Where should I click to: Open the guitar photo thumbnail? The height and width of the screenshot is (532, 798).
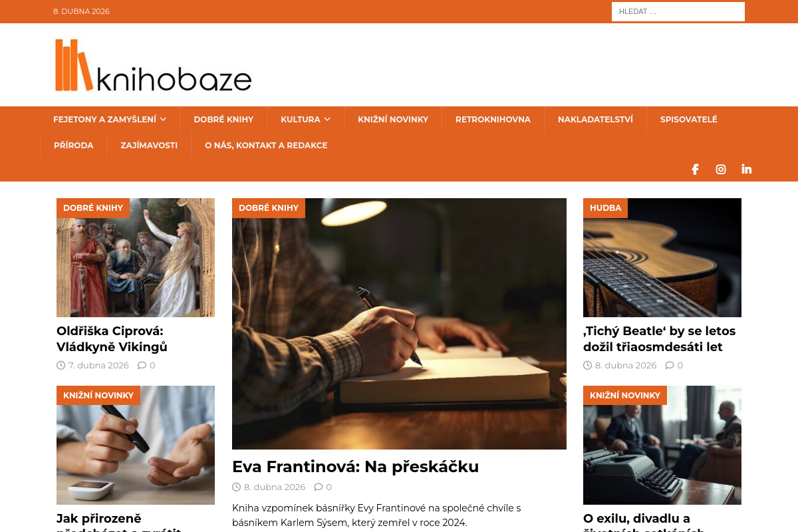click(662, 257)
